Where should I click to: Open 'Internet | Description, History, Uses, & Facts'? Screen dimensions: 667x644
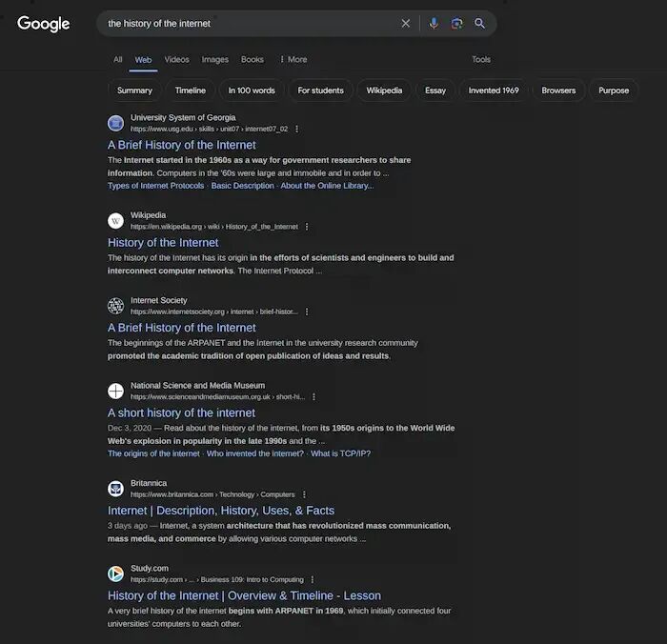coord(221,511)
